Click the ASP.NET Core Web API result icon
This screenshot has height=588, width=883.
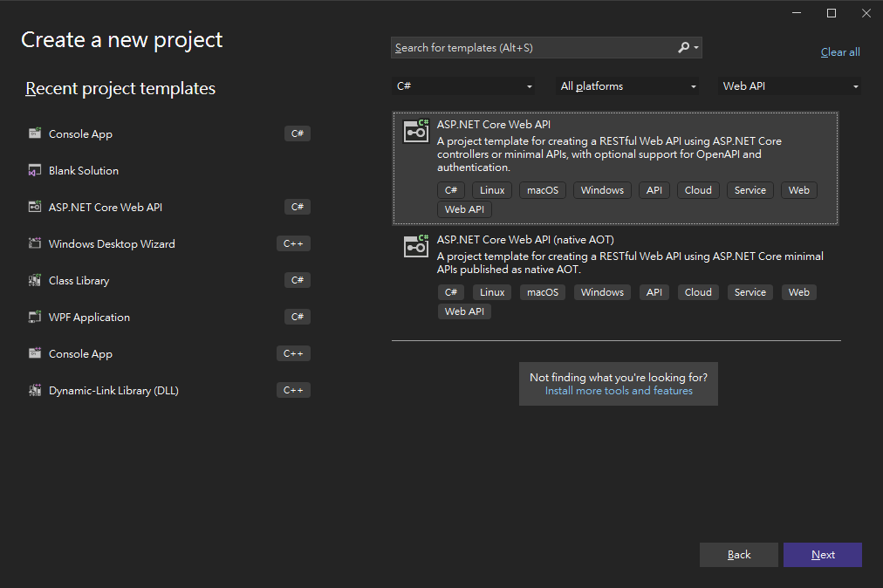[415, 131]
